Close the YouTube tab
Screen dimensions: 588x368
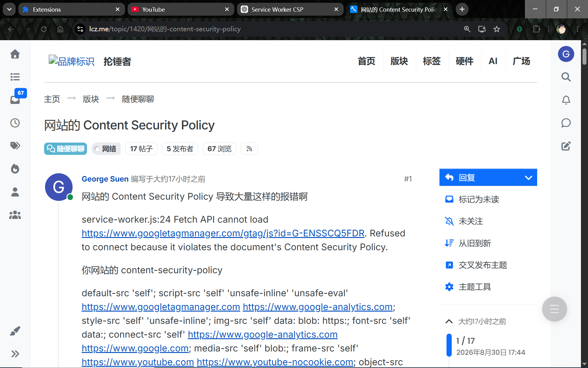tap(227, 10)
